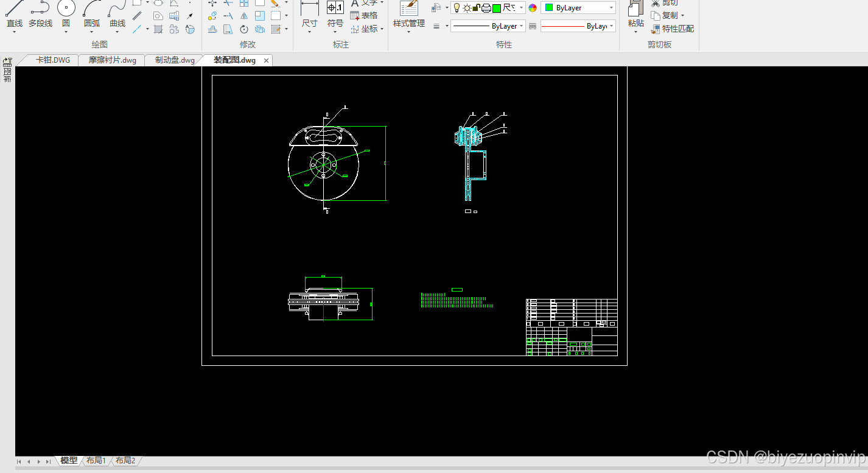Expand the dropdown arrow under 圆弧
Image resolution: width=868 pixels, height=473 pixels.
[92, 32]
